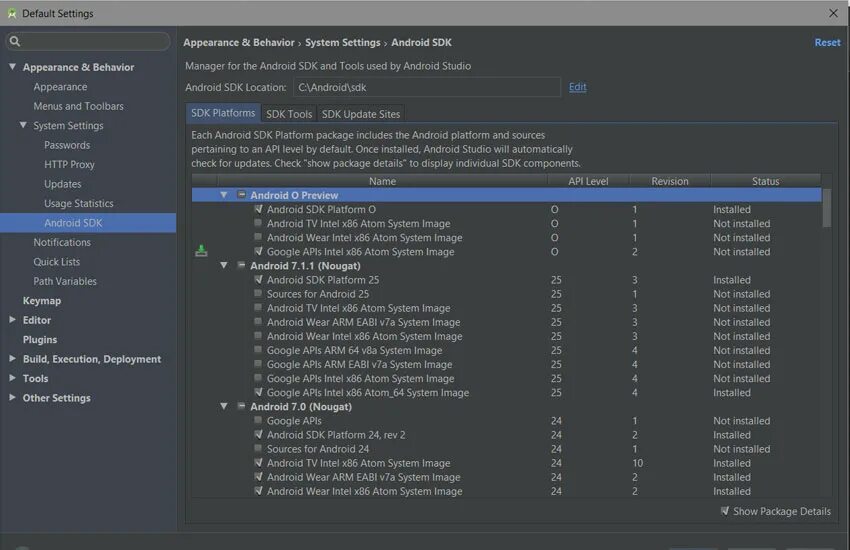Open Menus and Toolbars settings
The width and height of the screenshot is (850, 550).
[x=79, y=106]
